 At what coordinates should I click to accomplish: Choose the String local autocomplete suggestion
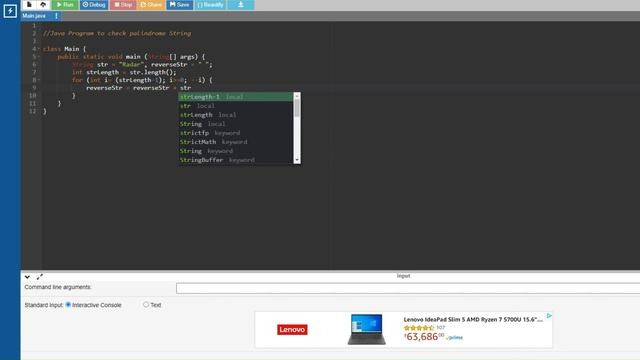pos(236,124)
